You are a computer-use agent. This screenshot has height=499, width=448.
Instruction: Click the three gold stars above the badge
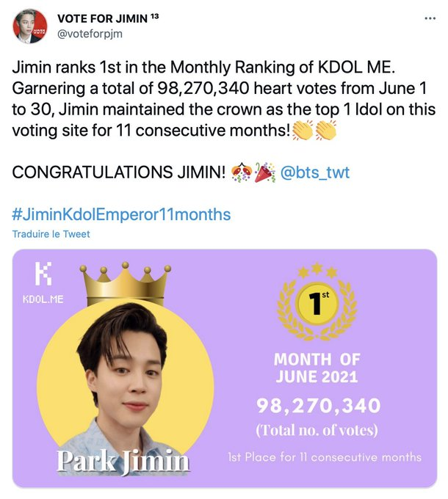point(317,270)
